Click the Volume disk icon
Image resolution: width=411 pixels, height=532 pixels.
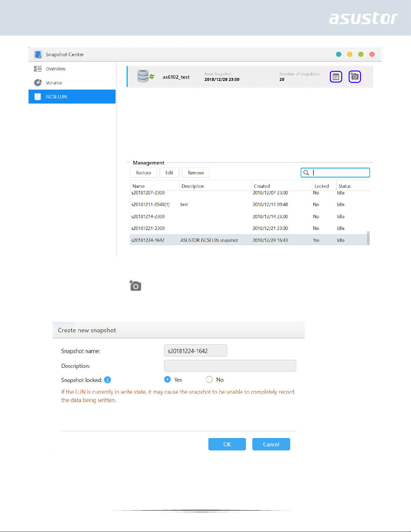pos(38,83)
